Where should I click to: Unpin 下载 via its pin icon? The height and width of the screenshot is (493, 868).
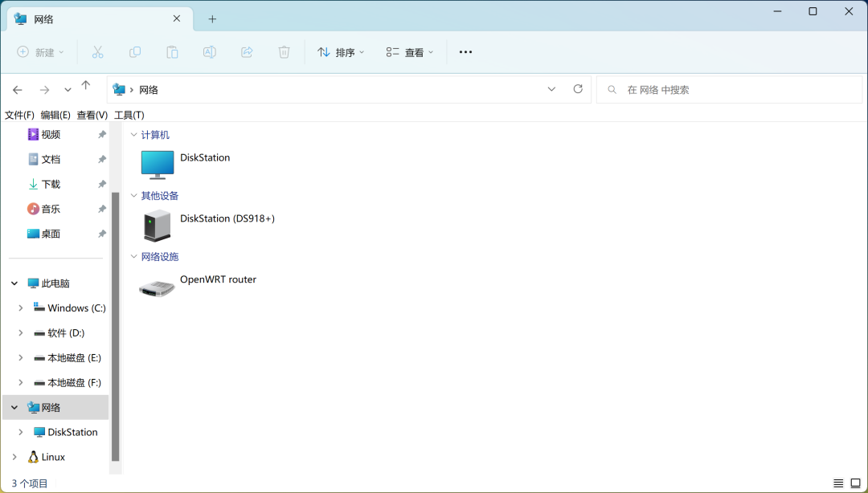[102, 184]
